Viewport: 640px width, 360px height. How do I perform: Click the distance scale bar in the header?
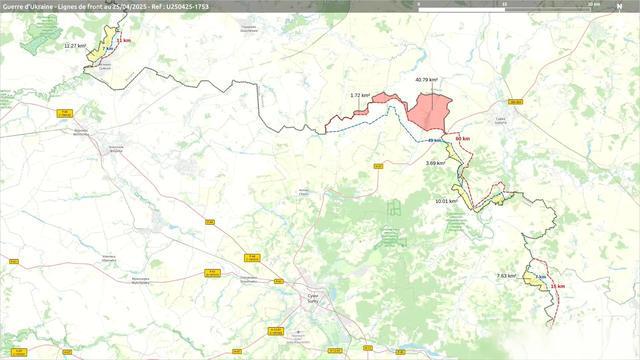point(504,7)
